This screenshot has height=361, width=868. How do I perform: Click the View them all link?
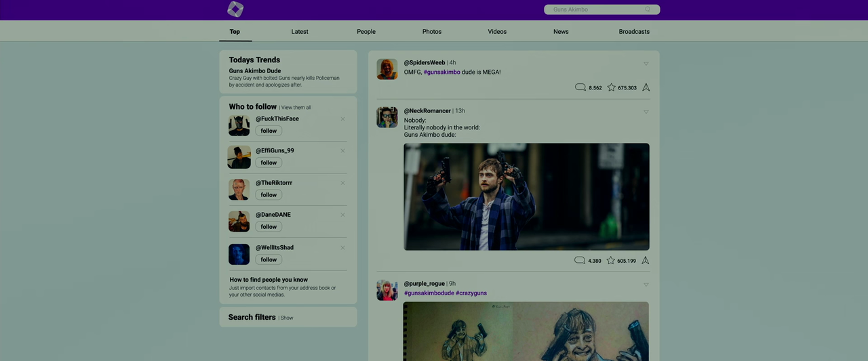296,108
